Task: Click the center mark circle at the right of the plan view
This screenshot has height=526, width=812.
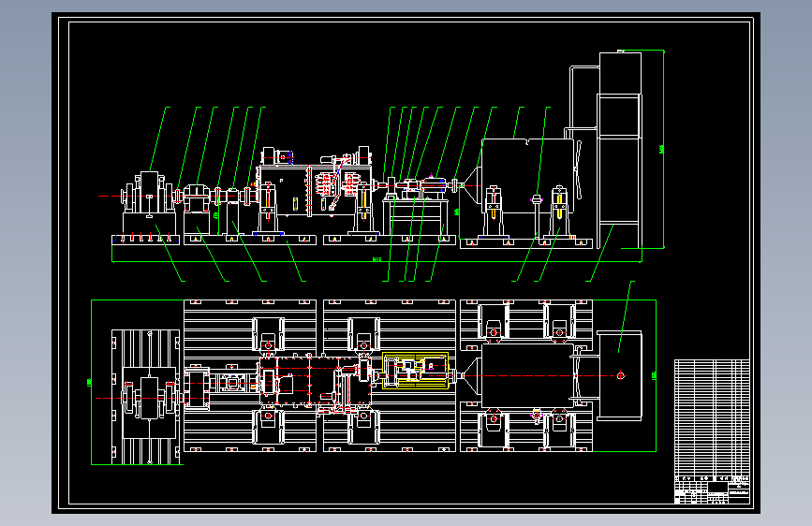Action: [620, 376]
